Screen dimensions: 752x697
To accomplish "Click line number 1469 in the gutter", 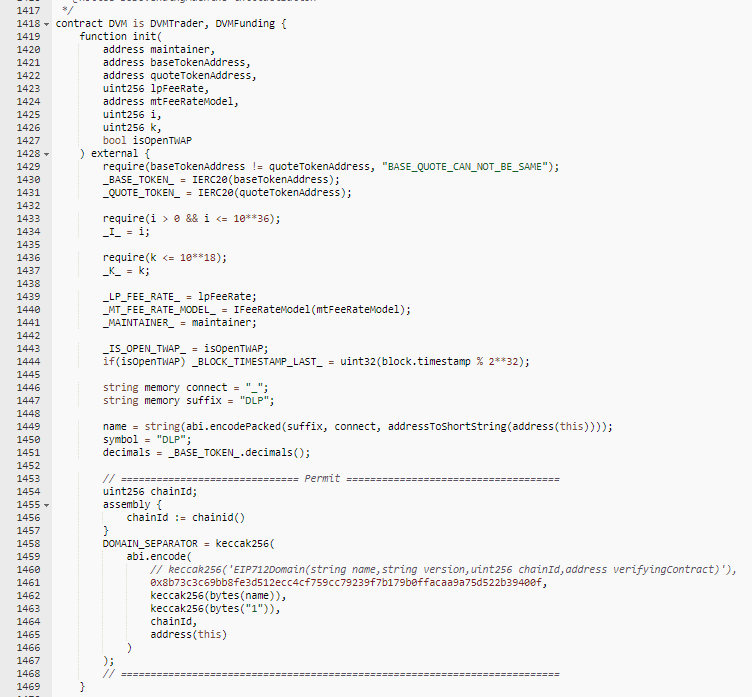I will pyautogui.click(x=28, y=686).
